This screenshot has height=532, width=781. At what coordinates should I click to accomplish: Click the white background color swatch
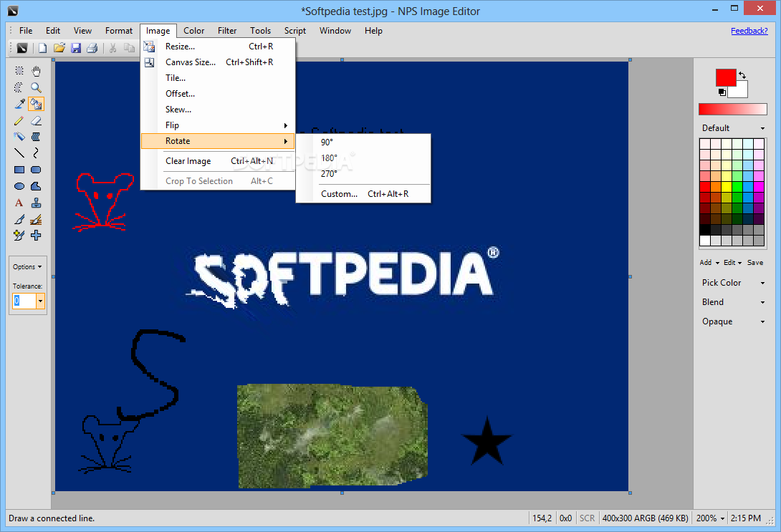741,91
